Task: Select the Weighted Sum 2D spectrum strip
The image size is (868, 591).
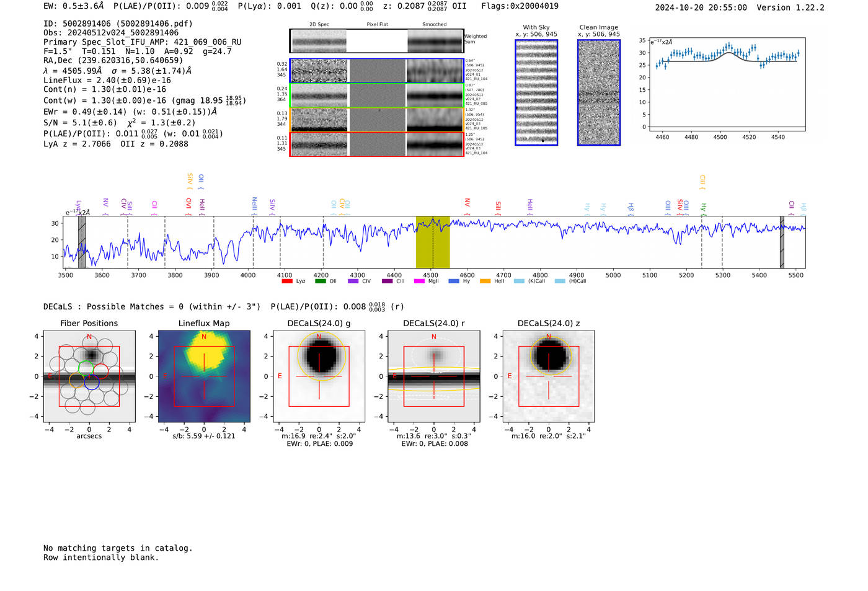Action: [x=377, y=41]
